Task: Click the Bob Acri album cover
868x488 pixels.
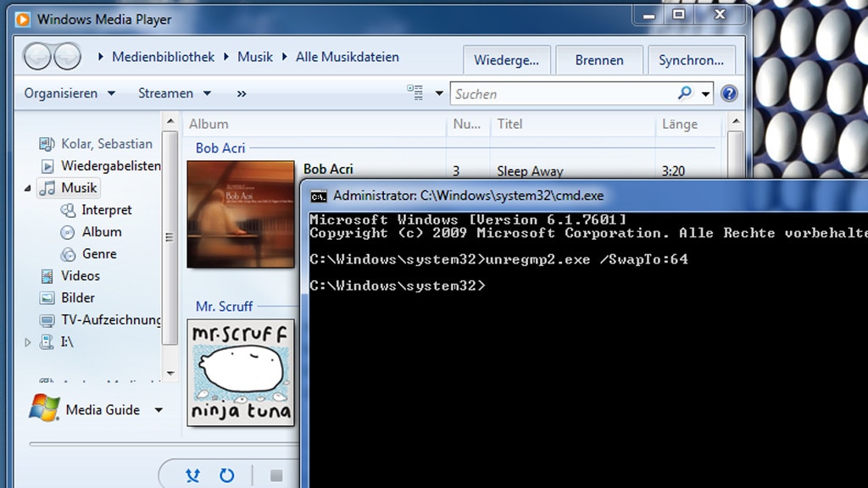Action: (x=241, y=214)
